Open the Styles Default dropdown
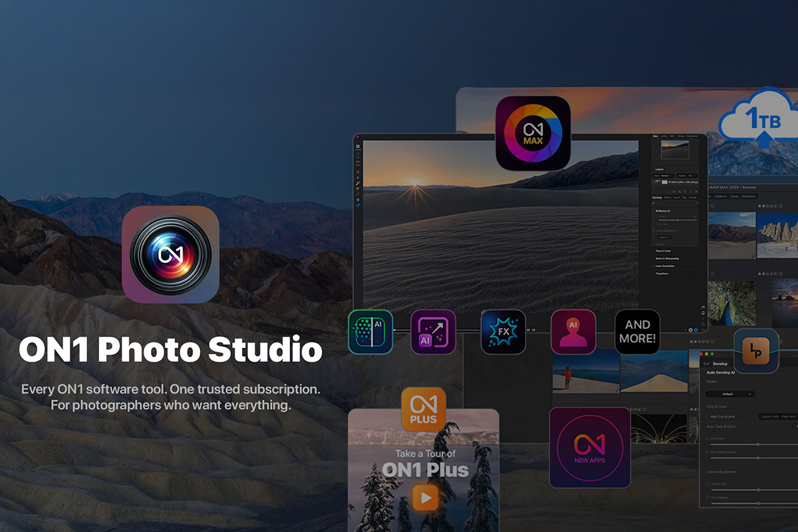The width and height of the screenshot is (798, 532). pyautogui.click(x=730, y=394)
